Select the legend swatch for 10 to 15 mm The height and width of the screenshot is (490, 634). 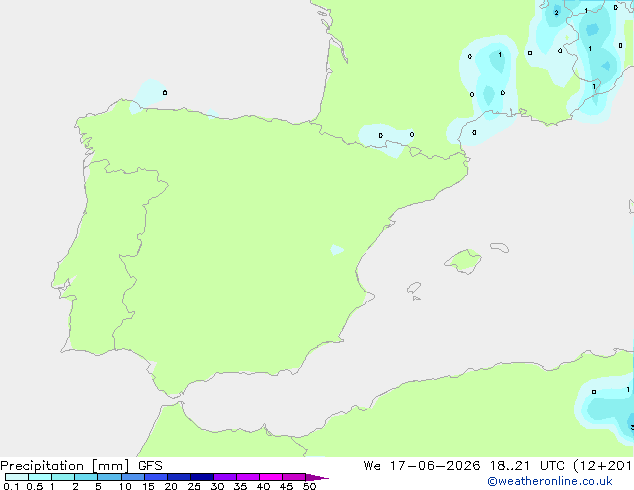point(132,477)
